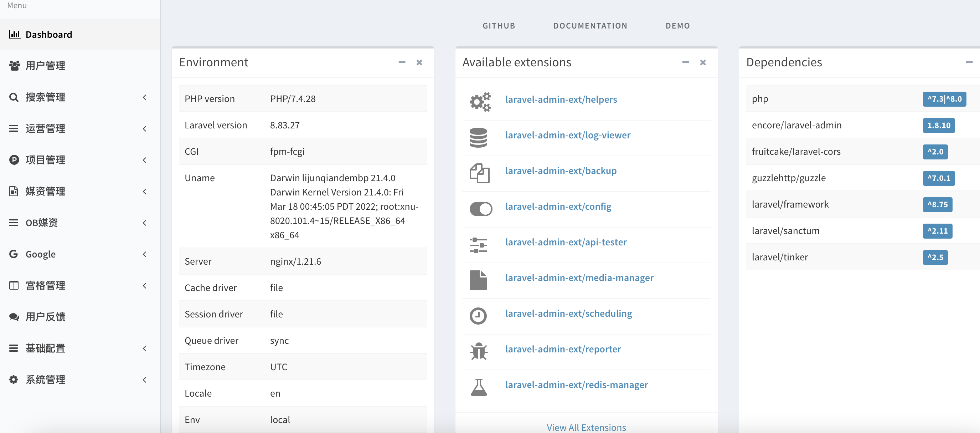Click the Google G icon in the sidebar
This screenshot has width=980, height=433.
(x=14, y=254)
